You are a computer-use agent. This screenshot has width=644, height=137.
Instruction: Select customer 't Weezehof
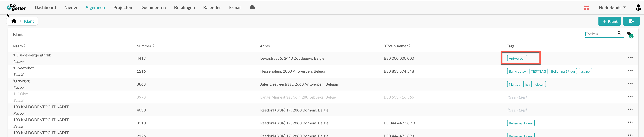pos(24,68)
